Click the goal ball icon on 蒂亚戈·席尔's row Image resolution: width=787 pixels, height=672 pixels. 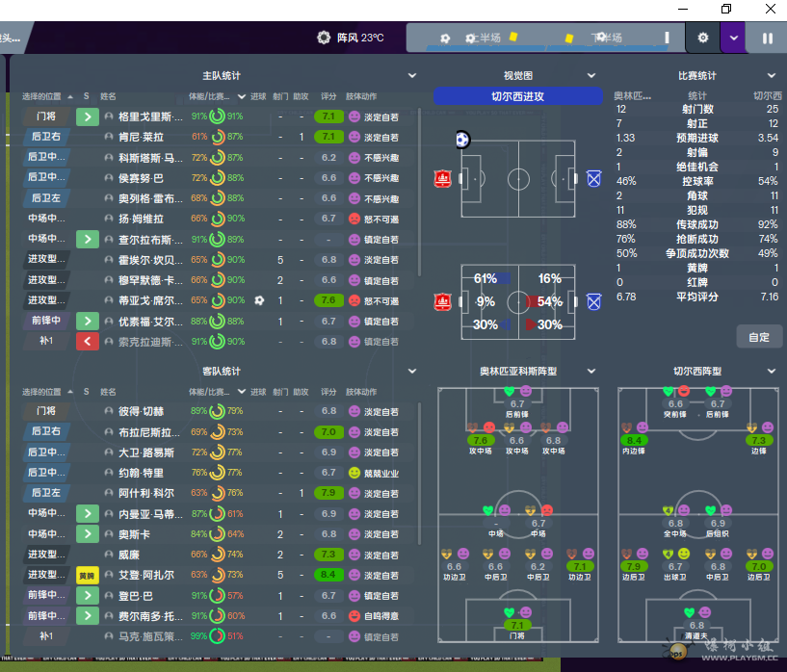(x=259, y=300)
